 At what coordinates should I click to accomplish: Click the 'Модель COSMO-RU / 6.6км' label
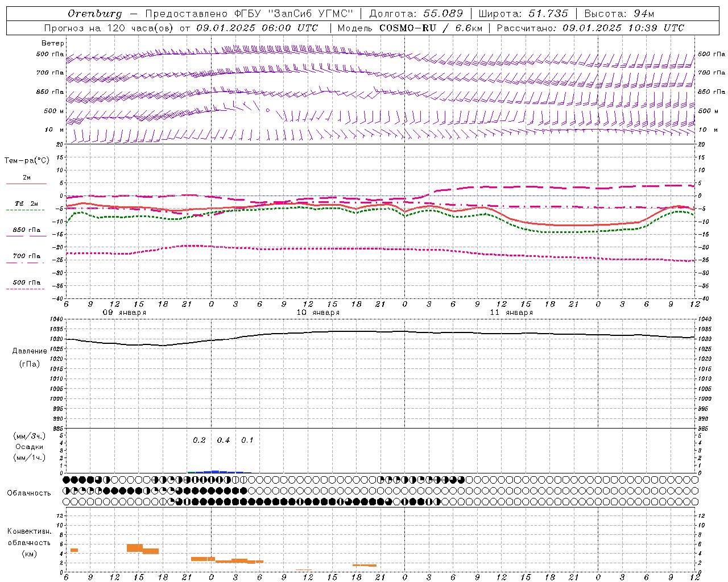pyautogui.click(x=410, y=28)
